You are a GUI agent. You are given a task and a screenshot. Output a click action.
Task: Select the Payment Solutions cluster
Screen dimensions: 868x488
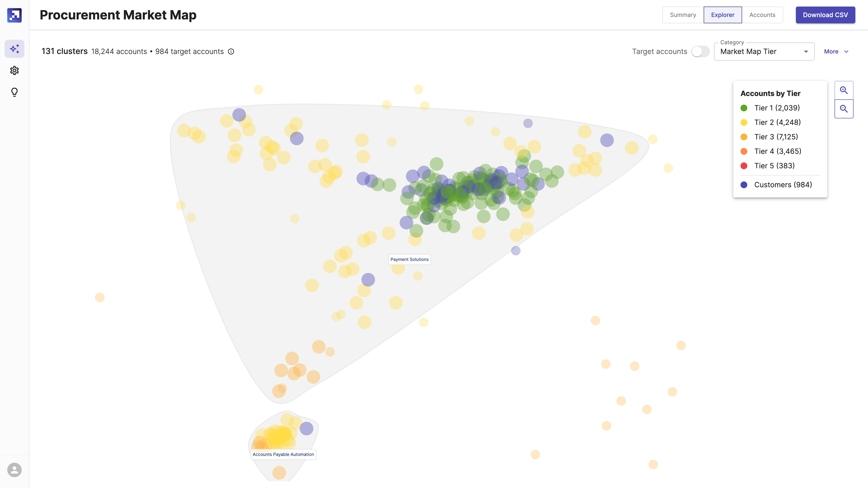[410, 259]
